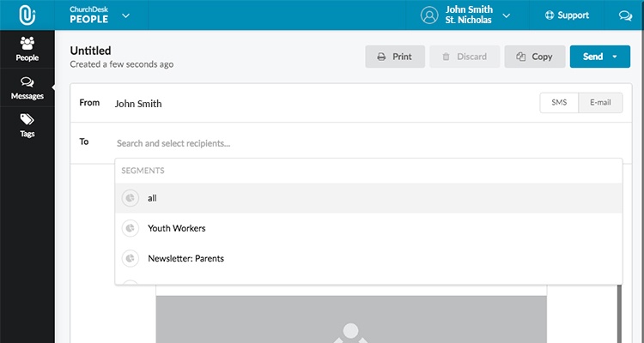Open the Support link
Viewport: 644px width, 343px height.
tap(567, 15)
